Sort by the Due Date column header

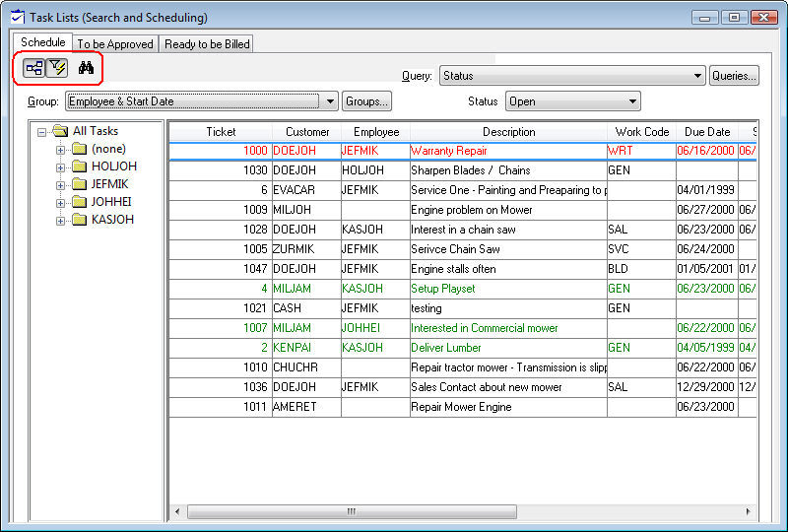coord(706,132)
